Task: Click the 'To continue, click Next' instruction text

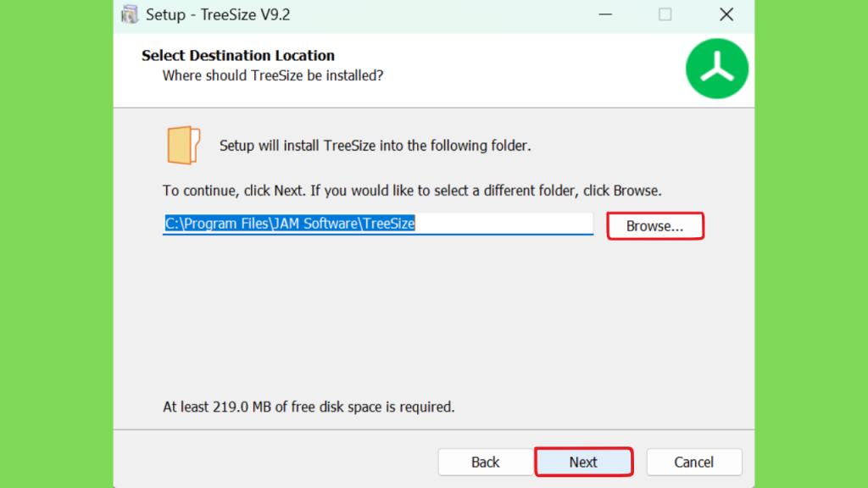Action: click(x=412, y=191)
